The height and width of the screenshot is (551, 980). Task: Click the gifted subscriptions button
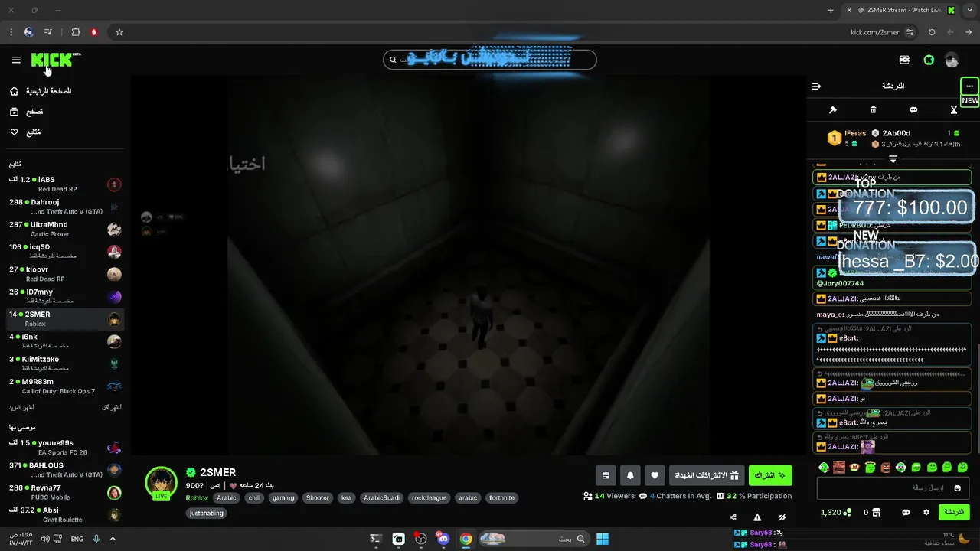click(x=707, y=475)
